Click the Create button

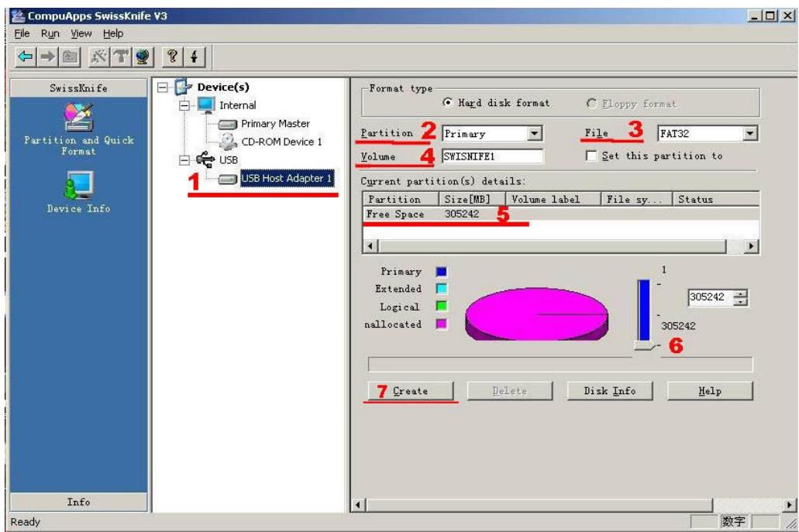click(x=410, y=391)
